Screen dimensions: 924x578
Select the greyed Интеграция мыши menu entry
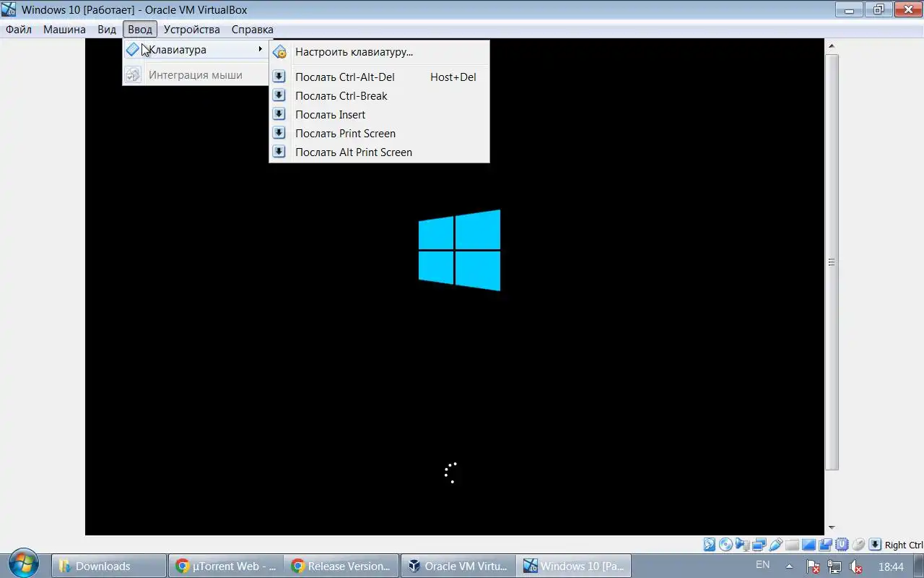coord(195,75)
